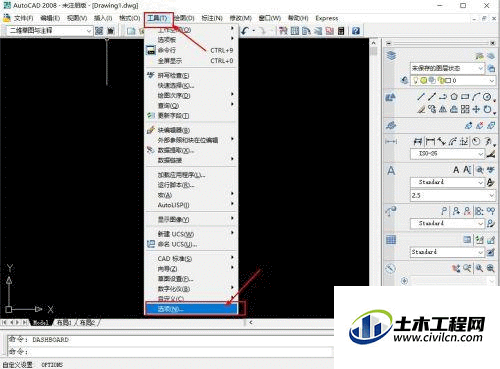Click the spell check icon in text panel

(490, 170)
